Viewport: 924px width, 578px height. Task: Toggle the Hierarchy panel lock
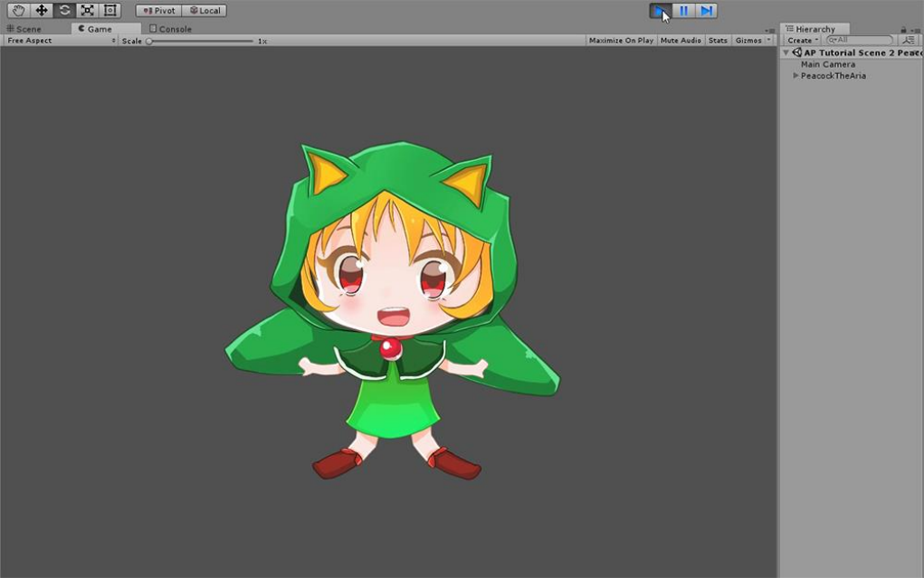pos(903,30)
